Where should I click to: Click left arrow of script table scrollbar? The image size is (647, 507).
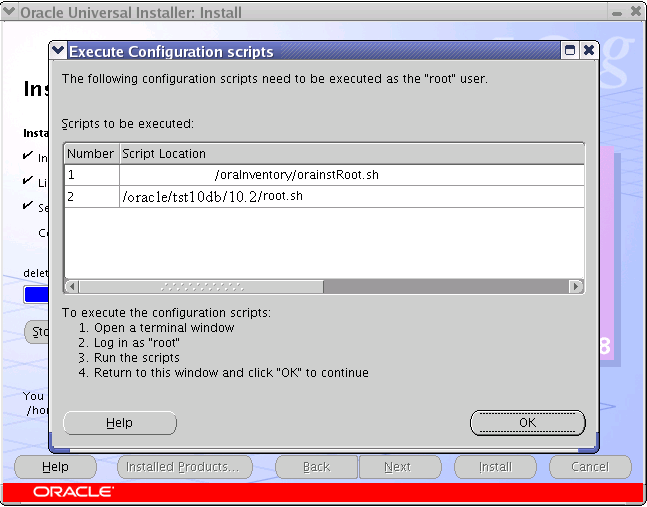point(71,286)
